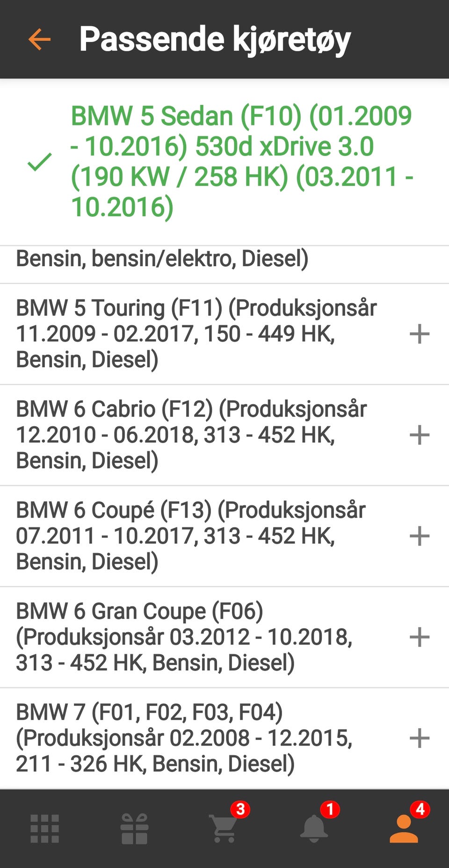Viewport: 449px width, 868px height.
Task: Select BMW 5 Touring (F11) row text
Action: 196,334
